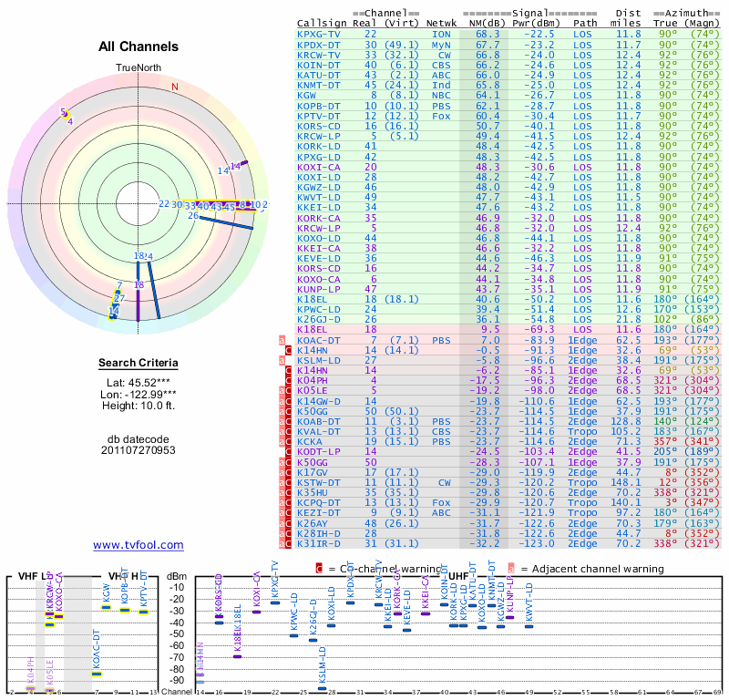This screenshot has width=729, height=700.
Task: Select the KGWZ-LD callsign in the table
Action: click(x=319, y=188)
